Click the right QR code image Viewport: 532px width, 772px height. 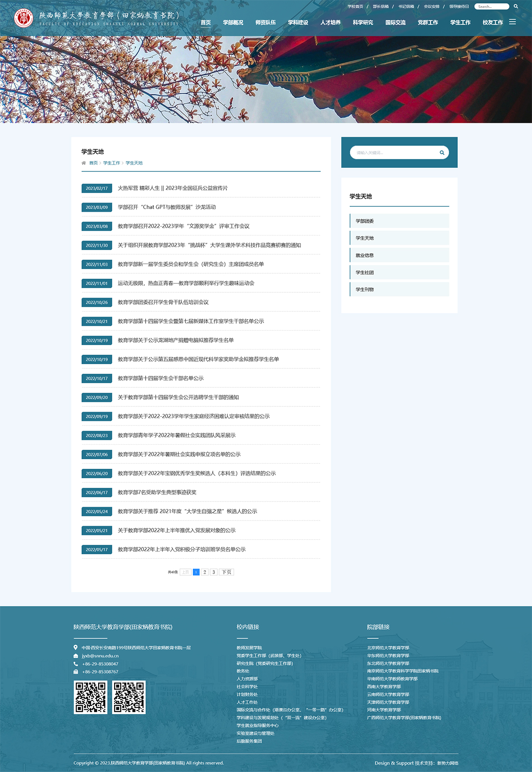point(129,697)
